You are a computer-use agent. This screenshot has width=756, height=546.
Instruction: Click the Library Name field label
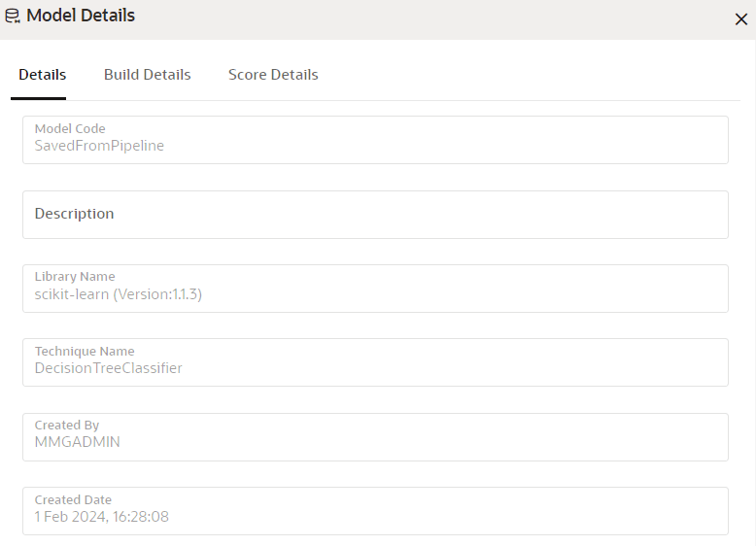(x=75, y=277)
